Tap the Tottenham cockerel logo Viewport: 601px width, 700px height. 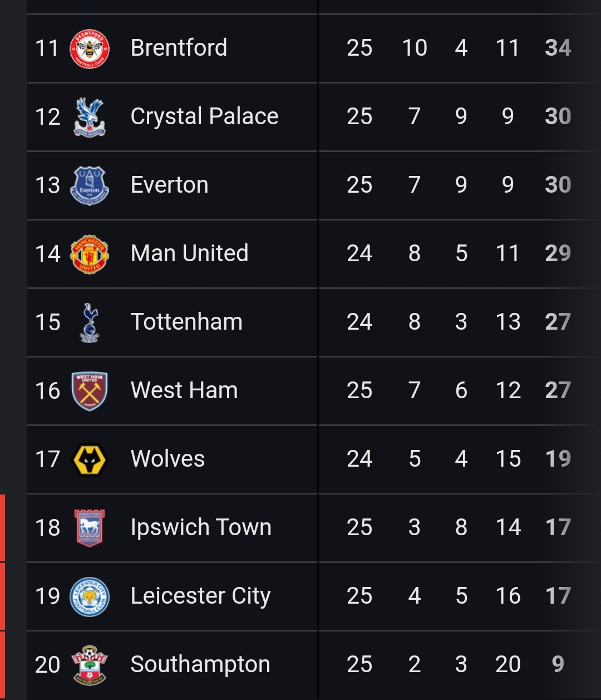(90, 322)
